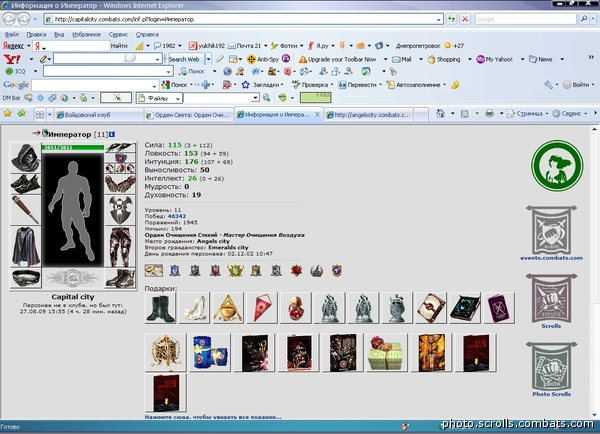The height and width of the screenshot is (434, 600).
Task: Click Google toolbar Перевести button
Action: click(x=358, y=85)
